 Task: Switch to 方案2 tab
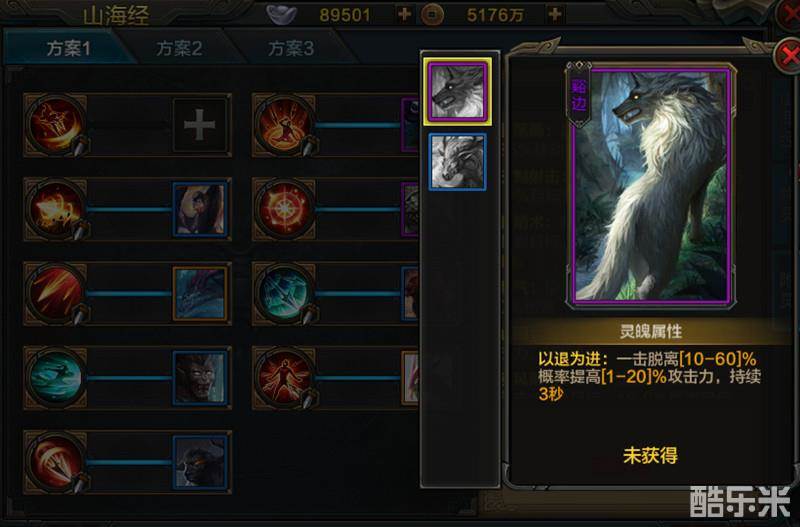pos(180,48)
